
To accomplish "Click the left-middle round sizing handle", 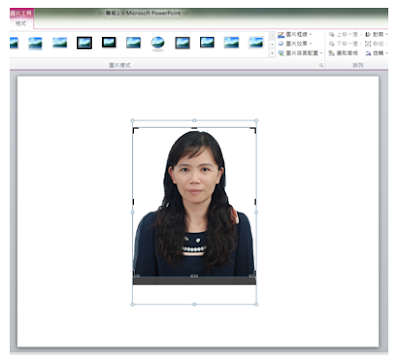I will pos(132,212).
